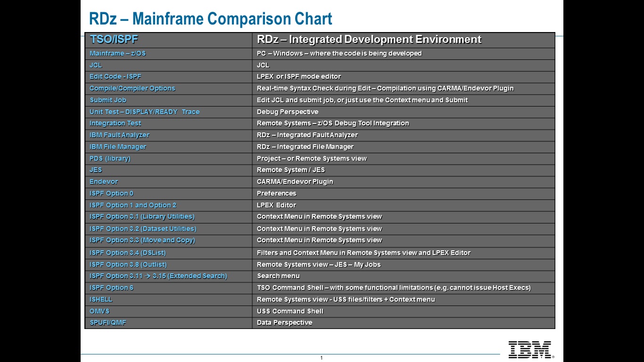Screen dimensions: 644x362
Task: Select the 'OMVS' cell
Action: tap(169, 311)
